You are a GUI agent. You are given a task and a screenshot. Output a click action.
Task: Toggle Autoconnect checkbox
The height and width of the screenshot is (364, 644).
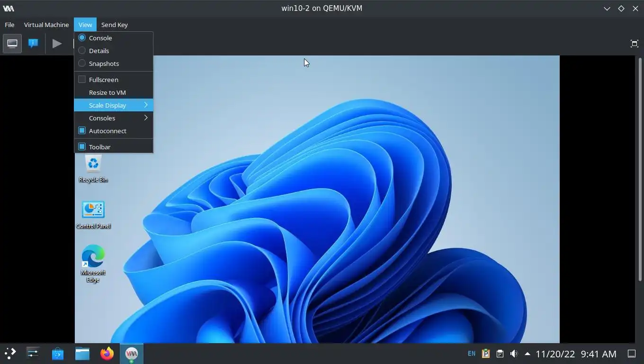[x=114, y=131]
